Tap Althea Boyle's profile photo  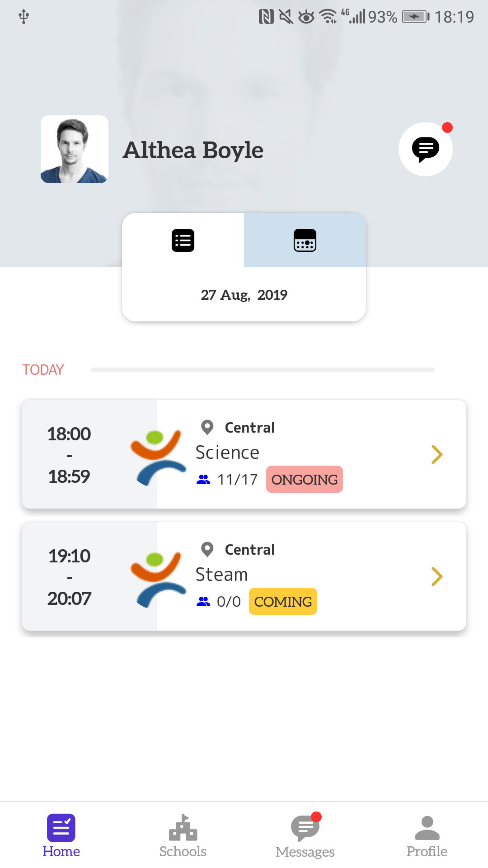click(75, 149)
